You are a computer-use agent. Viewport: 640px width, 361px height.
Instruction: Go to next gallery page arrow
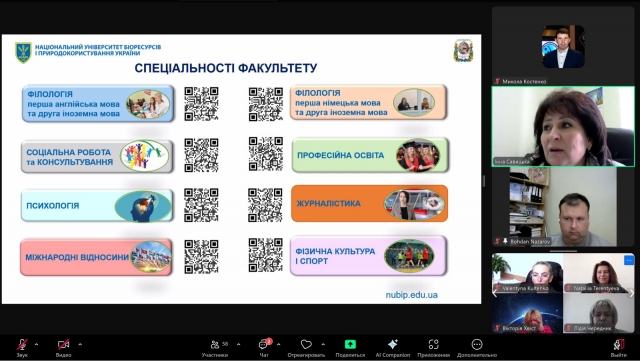[x=632, y=293]
